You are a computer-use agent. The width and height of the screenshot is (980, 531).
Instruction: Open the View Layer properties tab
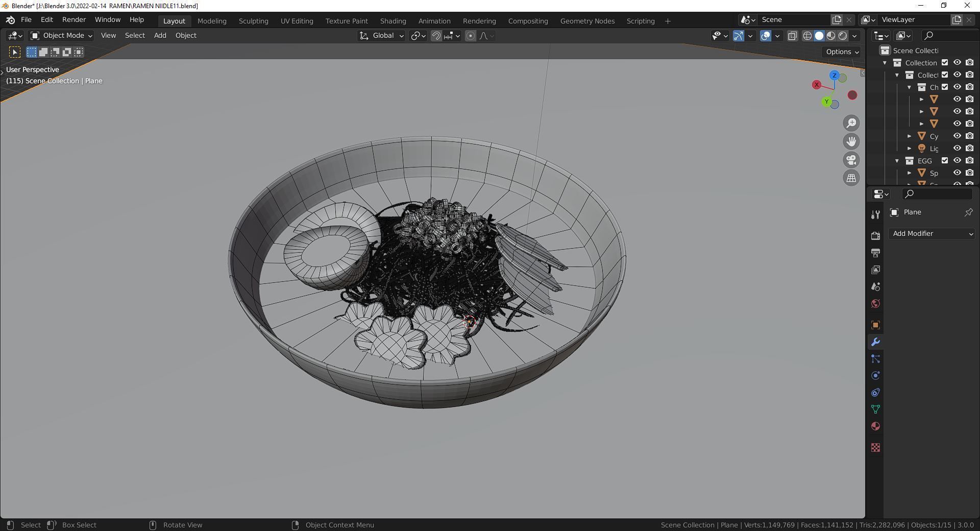875,270
